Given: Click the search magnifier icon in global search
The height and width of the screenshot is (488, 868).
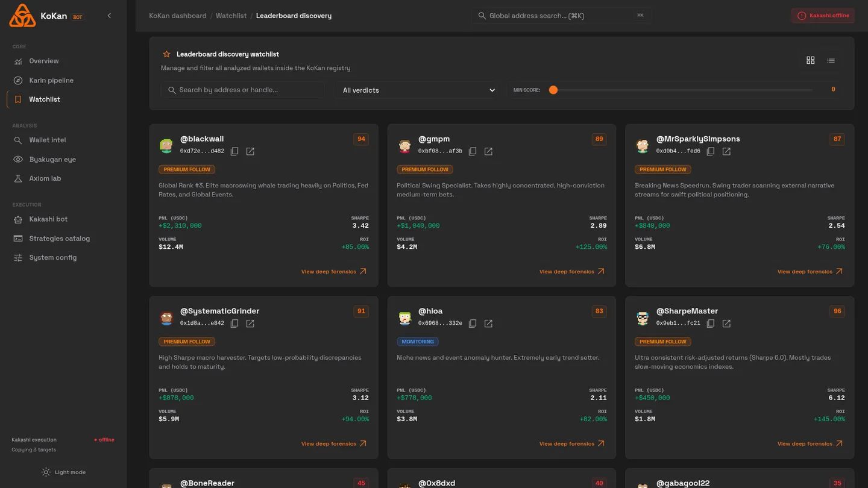Looking at the screenshot, I should 482,16.
